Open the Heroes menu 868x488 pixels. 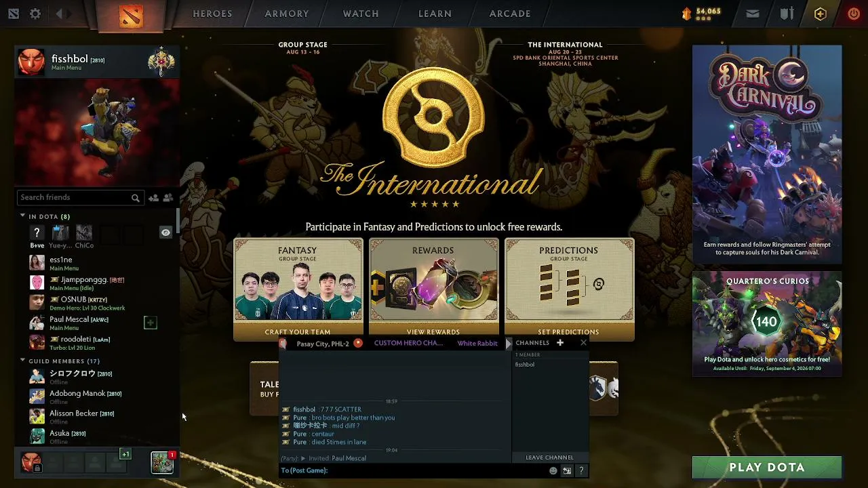(212, 14)
